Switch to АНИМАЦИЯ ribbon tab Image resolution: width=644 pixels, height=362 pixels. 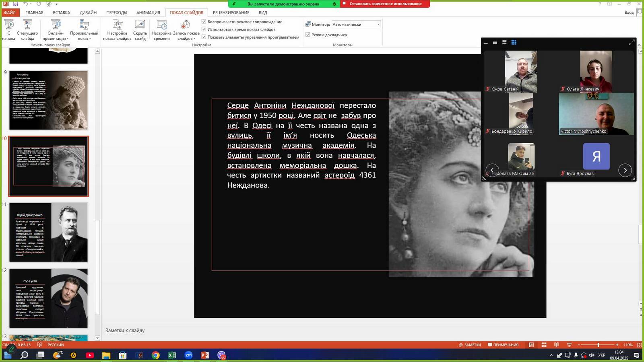point(148,12)
